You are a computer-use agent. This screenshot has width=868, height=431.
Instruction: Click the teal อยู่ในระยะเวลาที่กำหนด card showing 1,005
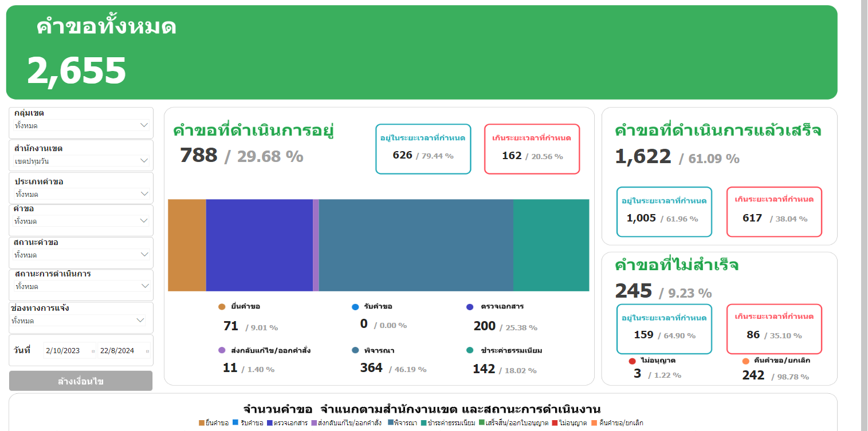pyautogui.click(x=664, y=212)
